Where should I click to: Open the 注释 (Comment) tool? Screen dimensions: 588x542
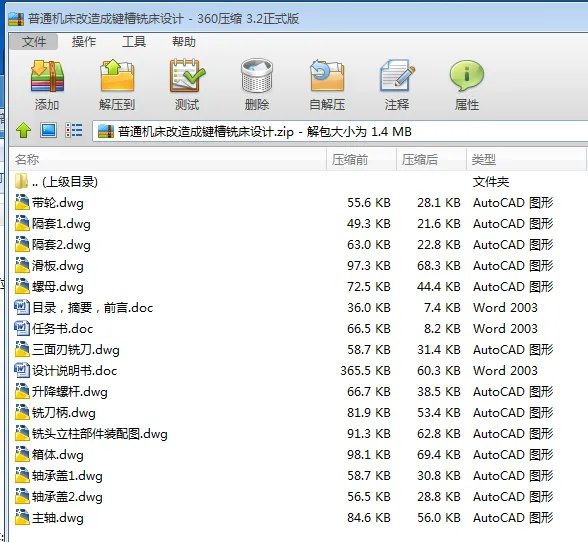pyautogui.click(x=397, y=76)
